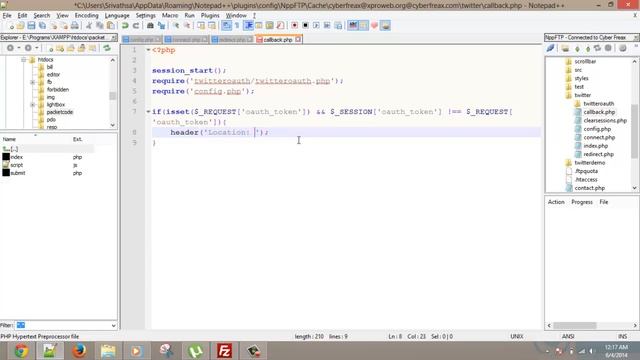Collapse code fold at line 1
This screenshot has width=640, height=360.
click(149, 50)
